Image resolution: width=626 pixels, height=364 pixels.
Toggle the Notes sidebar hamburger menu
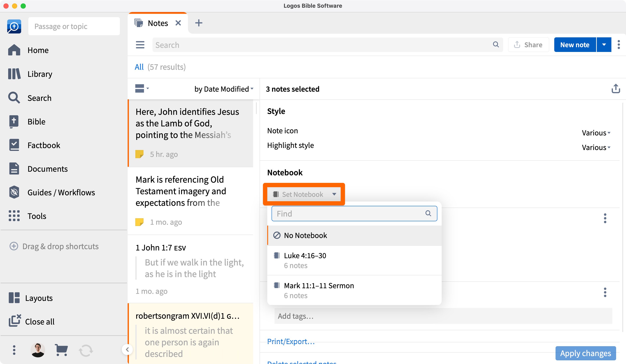[140, 45]
